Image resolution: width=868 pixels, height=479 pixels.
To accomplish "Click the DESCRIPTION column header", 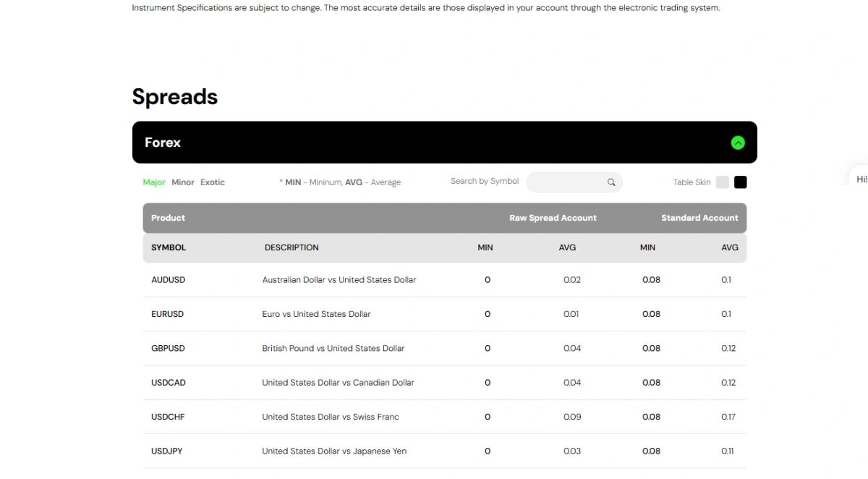I will tap(292, 247).
